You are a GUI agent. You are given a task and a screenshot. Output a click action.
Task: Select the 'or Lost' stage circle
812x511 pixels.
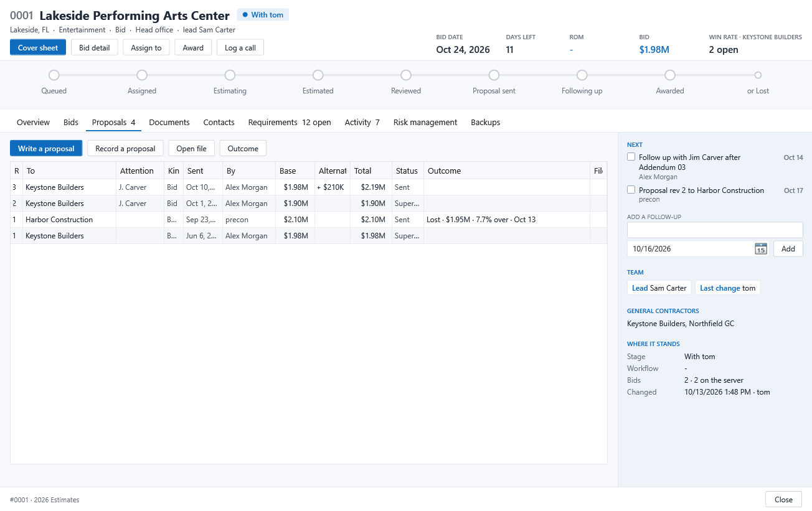point(758,75)
